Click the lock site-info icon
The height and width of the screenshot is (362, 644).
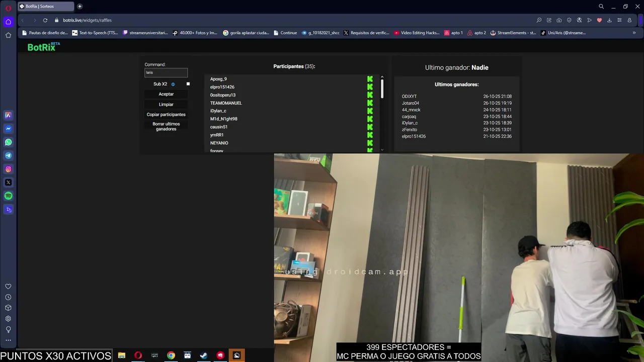pyautogui.click(x=57, y=20)
